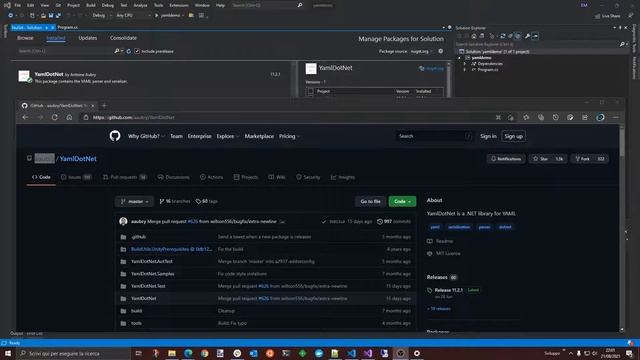Toggle the Project checkbox in package details

coord(310,91)
